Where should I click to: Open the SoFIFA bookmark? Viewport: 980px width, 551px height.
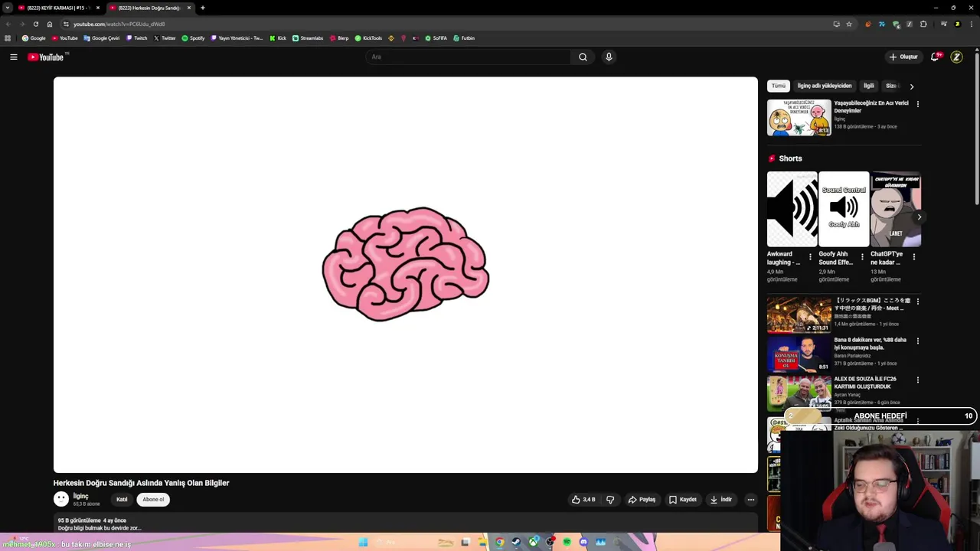[x=436, y=38]
